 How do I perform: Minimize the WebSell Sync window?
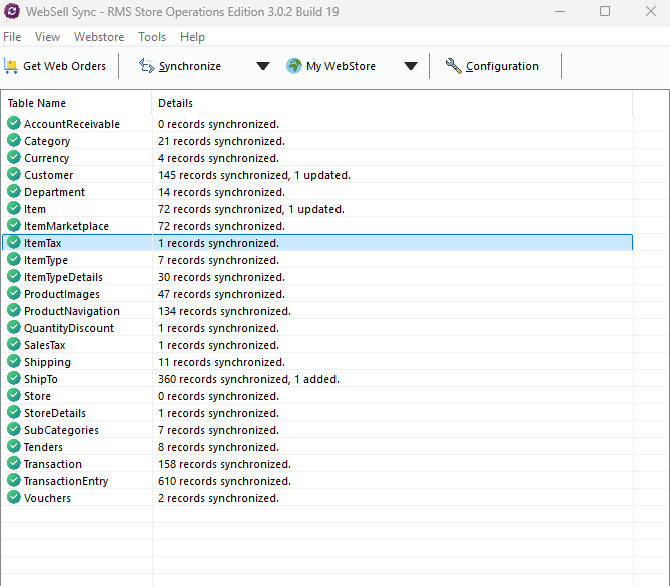(560, 12)
